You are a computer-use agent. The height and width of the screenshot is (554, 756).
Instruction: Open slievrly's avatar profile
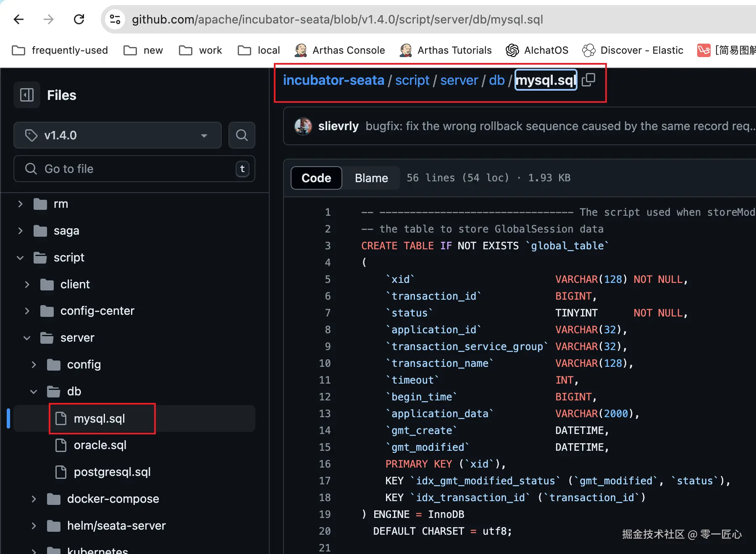pyautogui.click(x=303, y=126)
